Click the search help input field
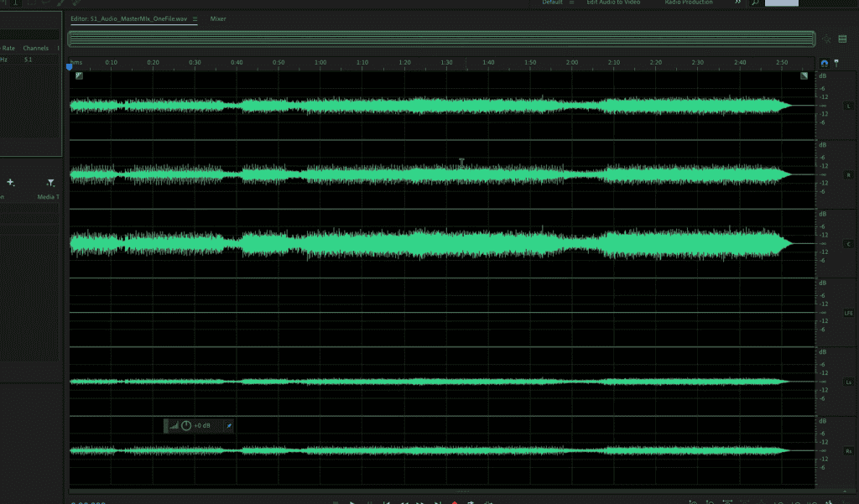Screen dimensions: 859x504 coord(781,3)
